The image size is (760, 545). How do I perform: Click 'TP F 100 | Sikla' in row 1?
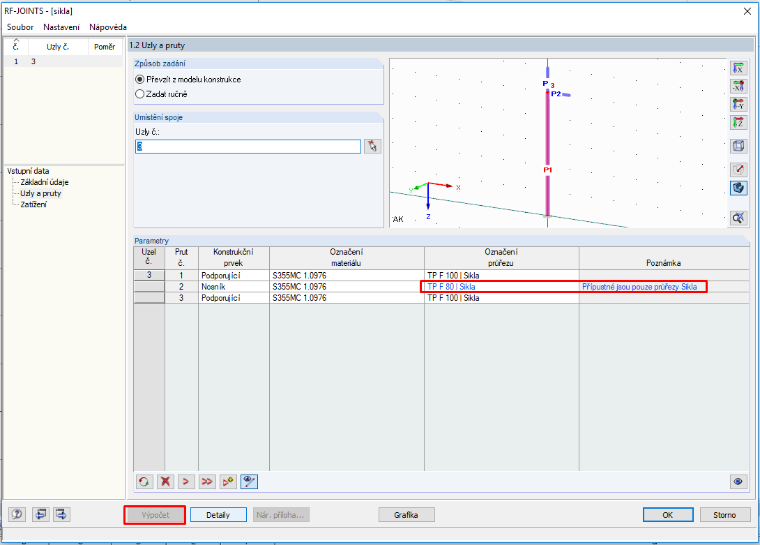501,275
